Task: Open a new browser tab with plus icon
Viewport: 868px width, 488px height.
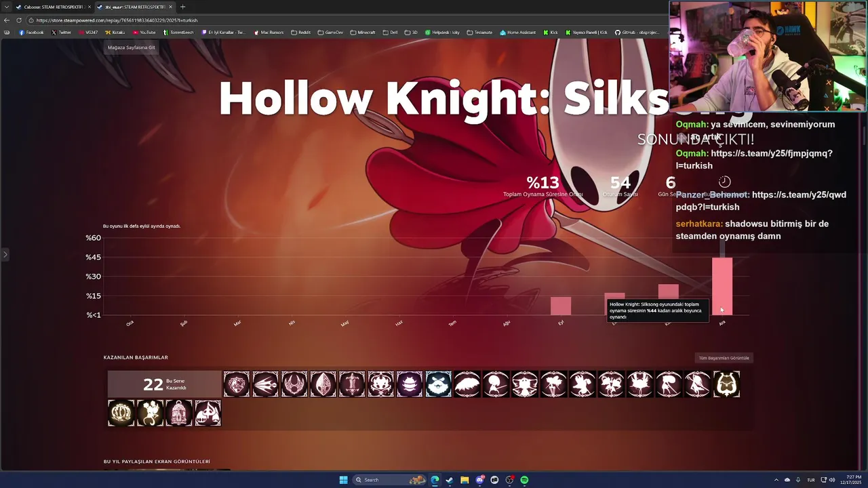Action: point(182,7)
